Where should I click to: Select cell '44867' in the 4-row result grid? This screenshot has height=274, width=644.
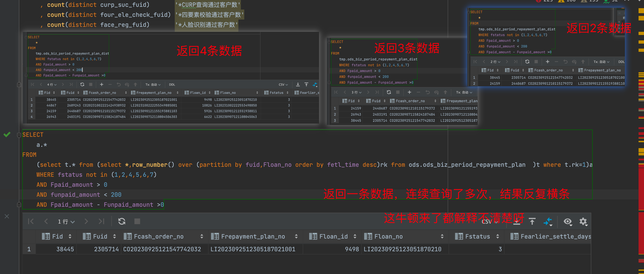point(47,105)
